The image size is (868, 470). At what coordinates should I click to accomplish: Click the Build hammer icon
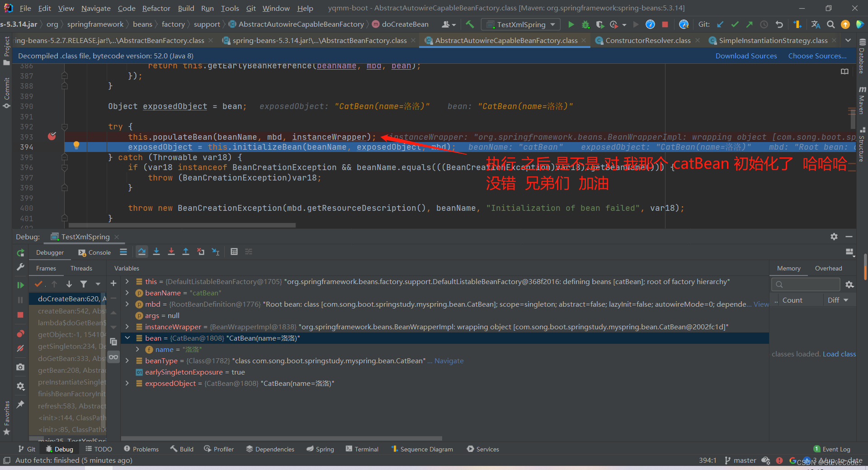[x=470, y=24]
